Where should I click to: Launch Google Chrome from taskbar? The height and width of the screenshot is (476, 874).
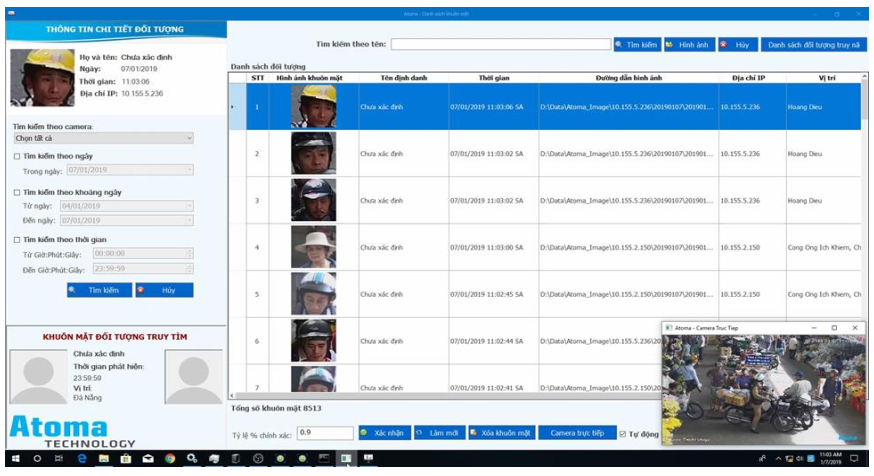(x=170, y=459)
